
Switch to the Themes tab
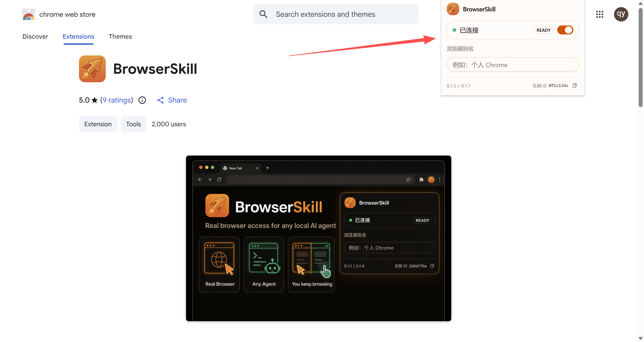[x=120, y=36]
